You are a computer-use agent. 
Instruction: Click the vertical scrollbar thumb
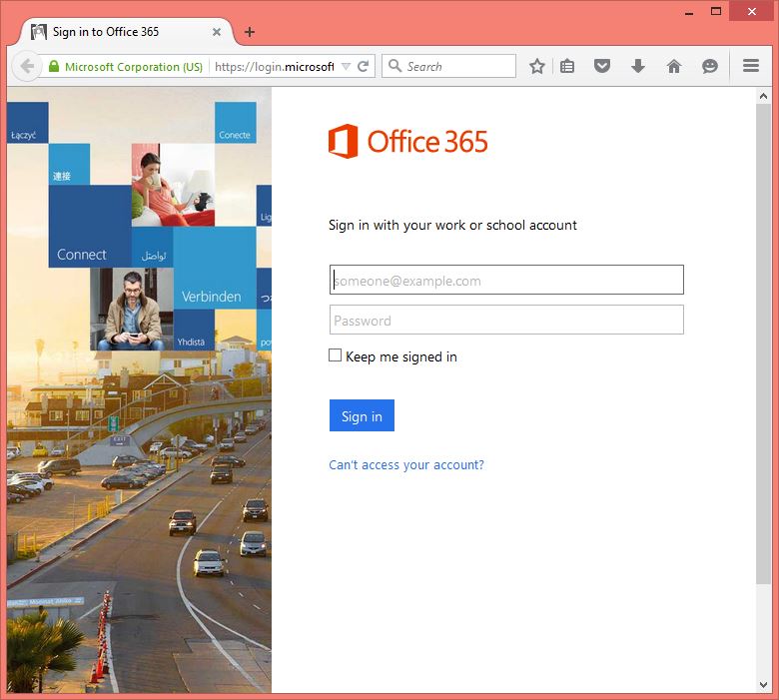[x=764, y=345]
